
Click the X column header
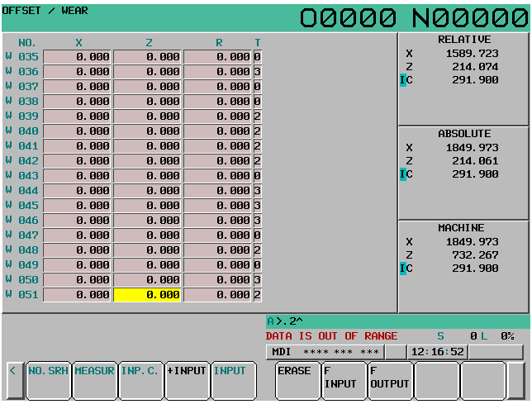coord(78,43)
